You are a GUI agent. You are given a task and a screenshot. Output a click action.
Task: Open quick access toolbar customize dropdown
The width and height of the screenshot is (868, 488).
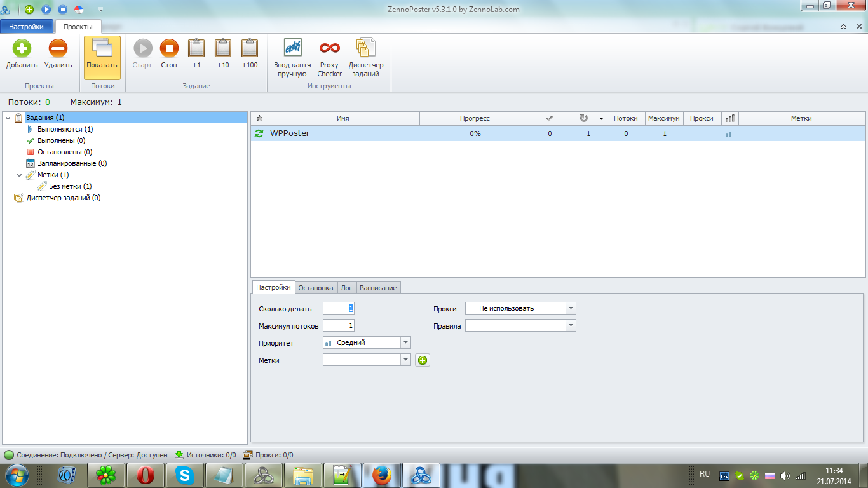coord(100,10)
